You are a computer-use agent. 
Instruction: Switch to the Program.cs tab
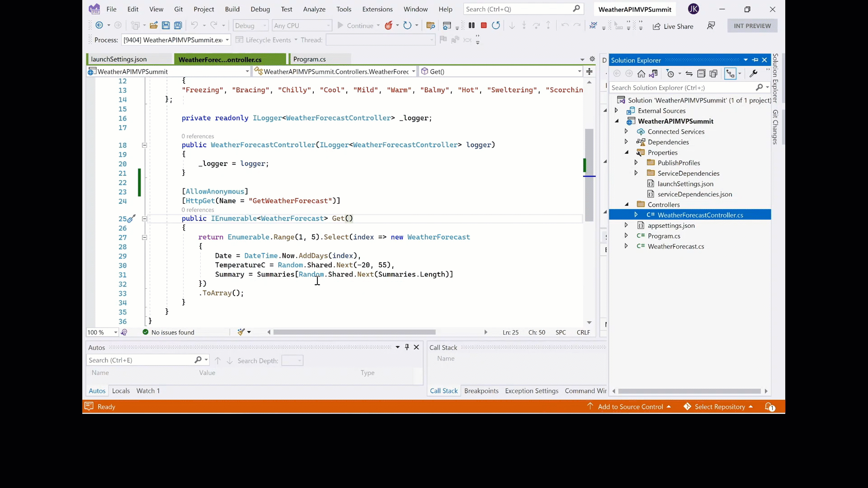tap(309, 59)
